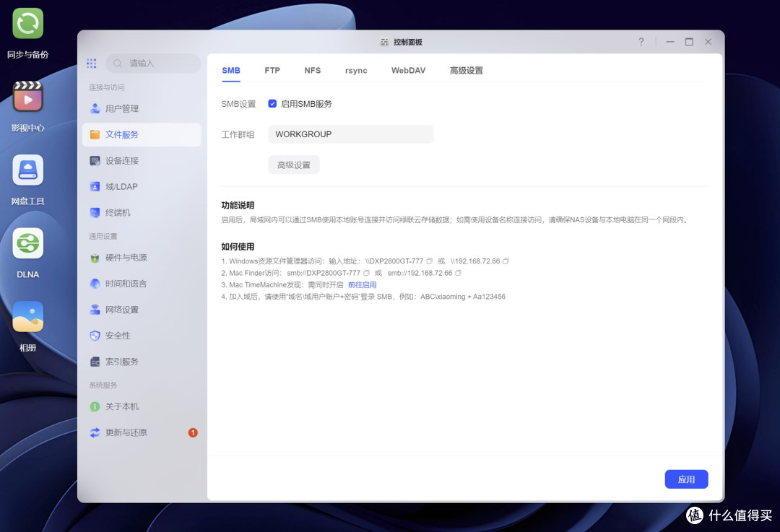The image size is (780, 532).
Task: Switch to the WebDAV tab
Action: (x=408, y=71)
